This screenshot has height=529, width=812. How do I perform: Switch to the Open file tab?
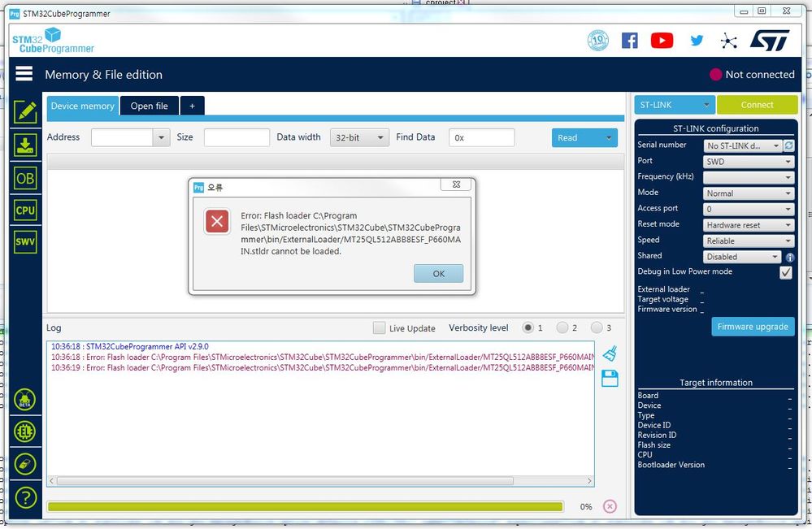click(x=149, y=106)
